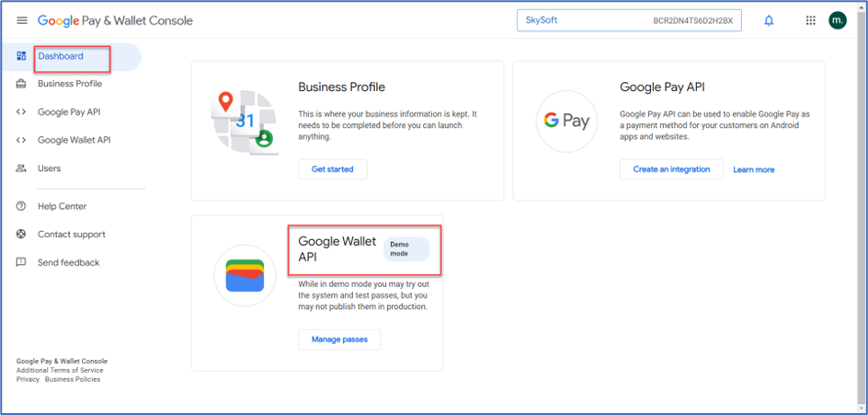
Task: Go to Google Pay API sidebar item
Action: click(x=69, y=112)
